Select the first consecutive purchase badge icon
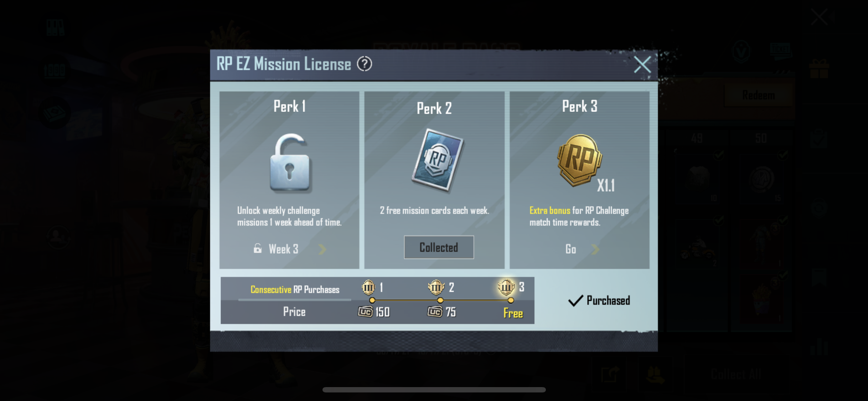 (368, 287)
